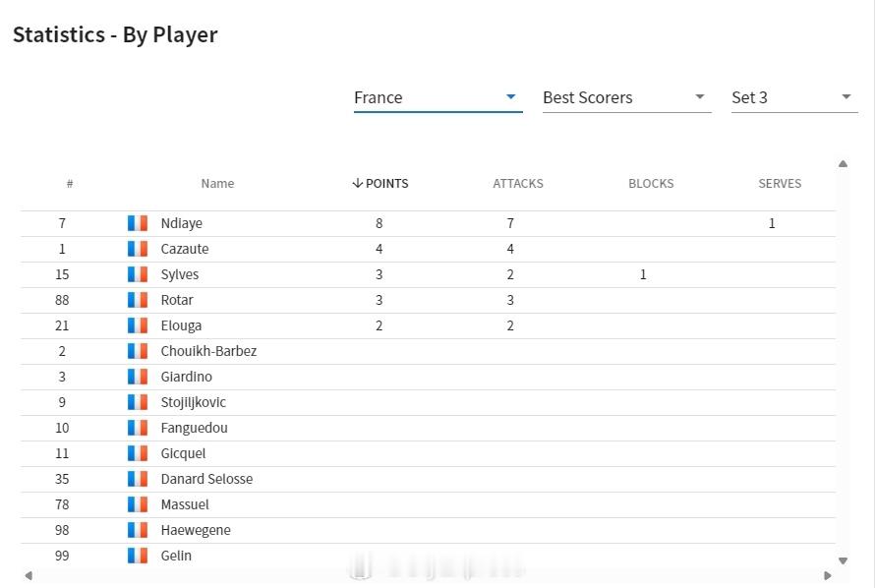
Task: Select the Chouikh-Barbez player name
Action: click(x=208, y=351)
